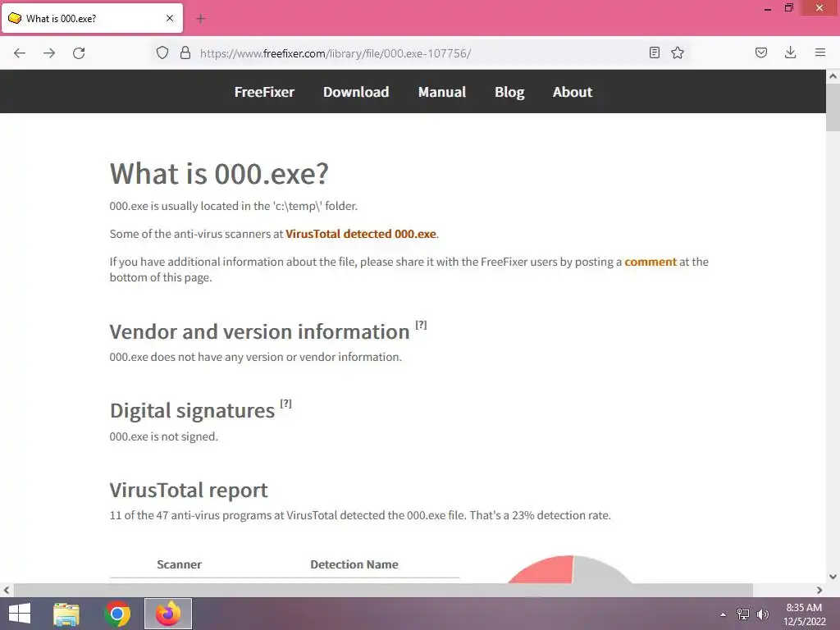Screen dimensions: 840x630
Task: Click the '000.exe is not signed.' text
Action: click(164, 436)
